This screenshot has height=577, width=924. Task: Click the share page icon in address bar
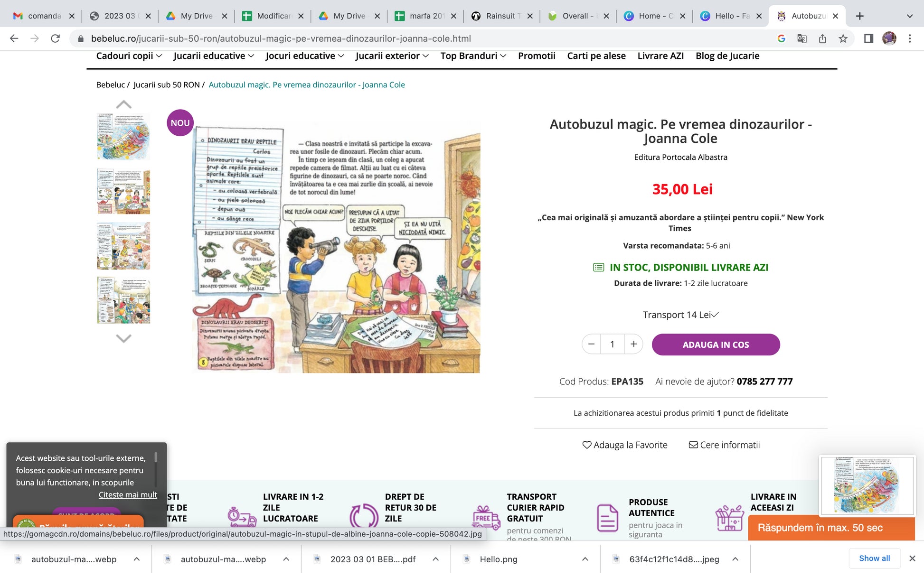click(822, 38)
